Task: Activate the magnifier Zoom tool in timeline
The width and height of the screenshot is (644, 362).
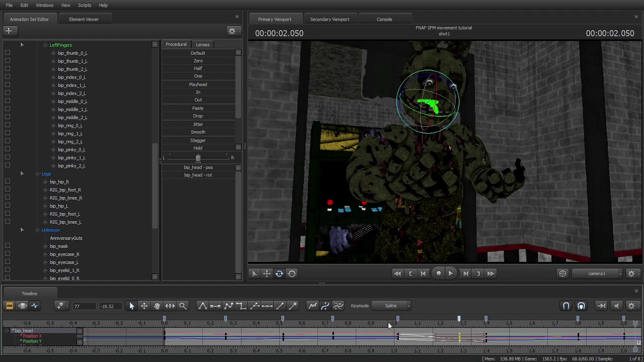Action: pyautogui.click(x=183, y=306)
